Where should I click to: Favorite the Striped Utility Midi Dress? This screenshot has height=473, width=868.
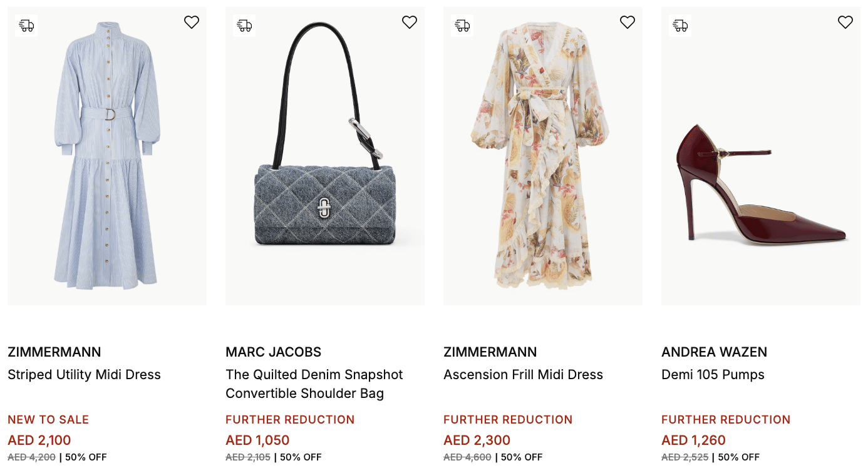(x=192, y=23)
